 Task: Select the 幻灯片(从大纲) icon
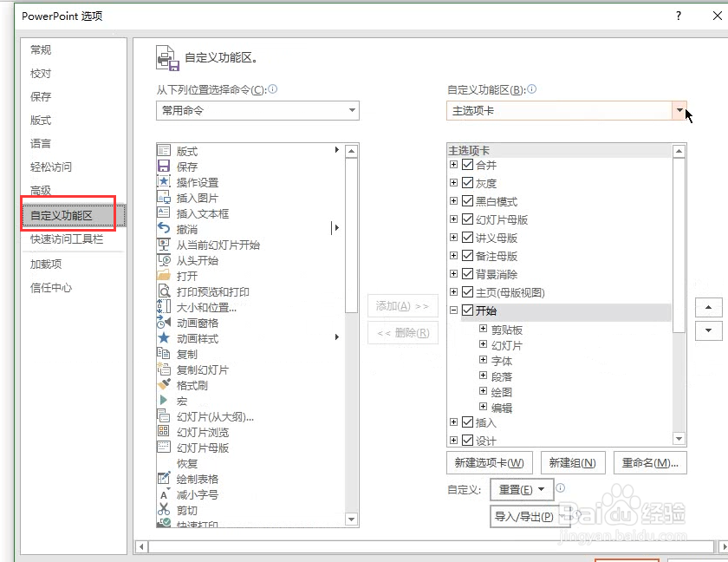[164, 416]
